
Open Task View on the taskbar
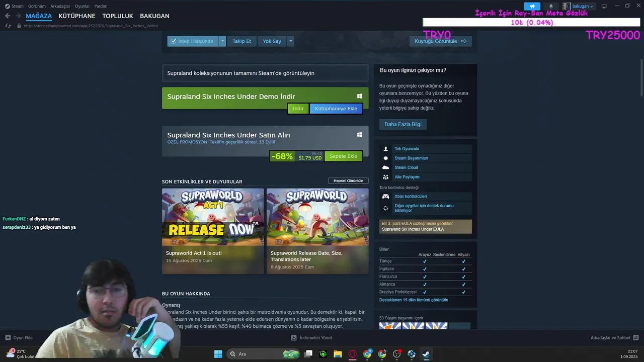[x=308, y=354]
